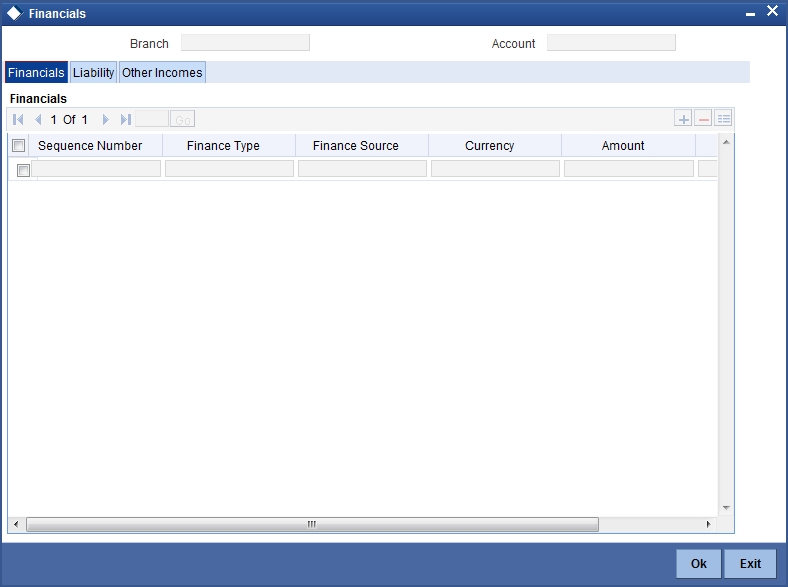The image size is (788, 587).
Task: Tick the select-all checkbox in the header
Action: click(x=19, y=146)
